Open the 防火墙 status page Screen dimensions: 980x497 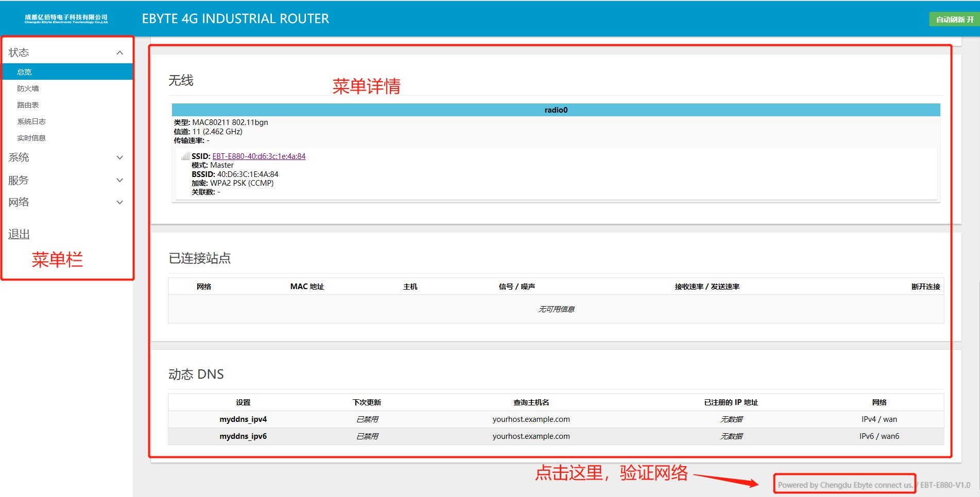coord(28,88)
